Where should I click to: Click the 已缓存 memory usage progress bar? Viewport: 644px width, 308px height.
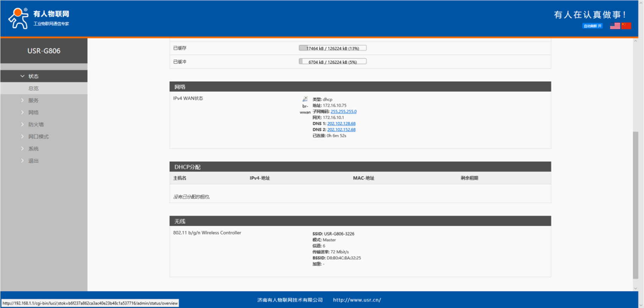(332, 48)
